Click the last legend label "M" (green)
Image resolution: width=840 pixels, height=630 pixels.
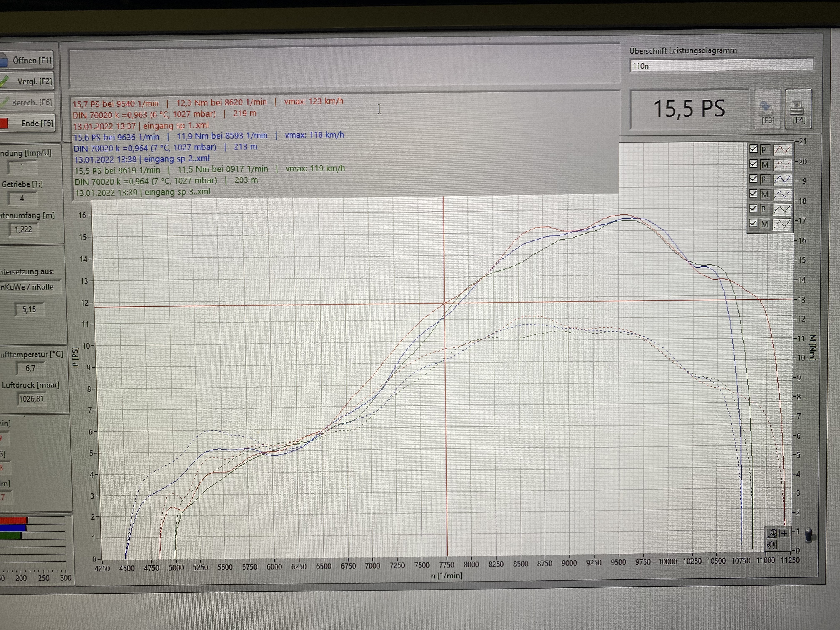(x=764, y=224)
